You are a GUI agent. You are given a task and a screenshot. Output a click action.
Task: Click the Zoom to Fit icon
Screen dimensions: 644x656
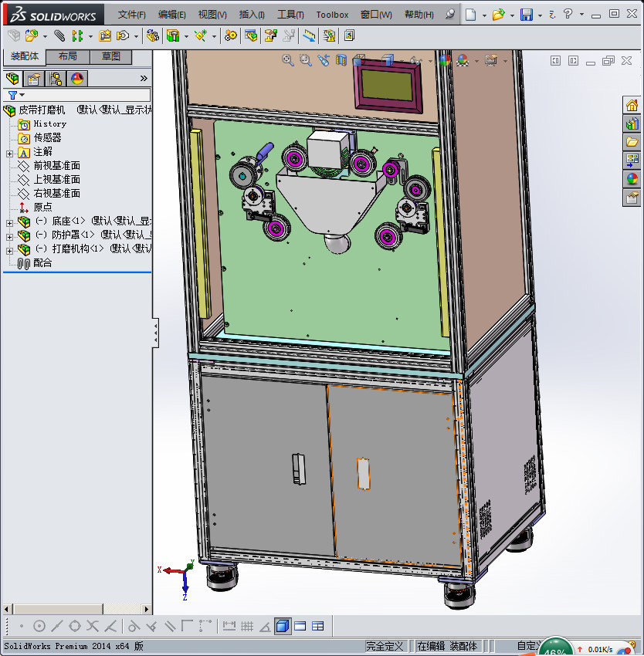point(288,61)
